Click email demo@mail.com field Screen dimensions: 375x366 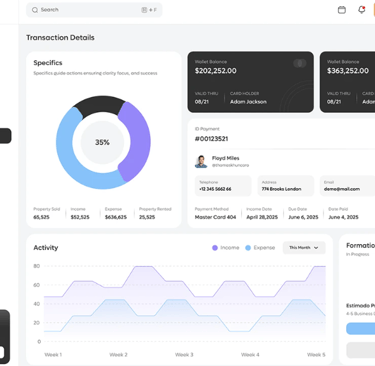click(348, 186)
